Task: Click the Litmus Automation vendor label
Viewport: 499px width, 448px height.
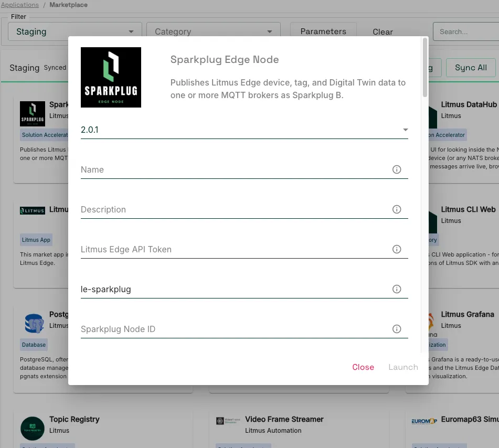Action: click(273, 431)
